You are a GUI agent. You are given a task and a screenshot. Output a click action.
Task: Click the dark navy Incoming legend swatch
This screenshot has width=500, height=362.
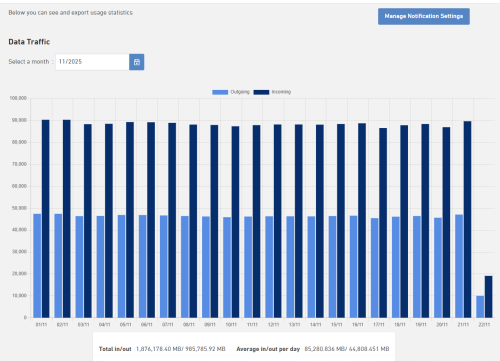point(261,92)
